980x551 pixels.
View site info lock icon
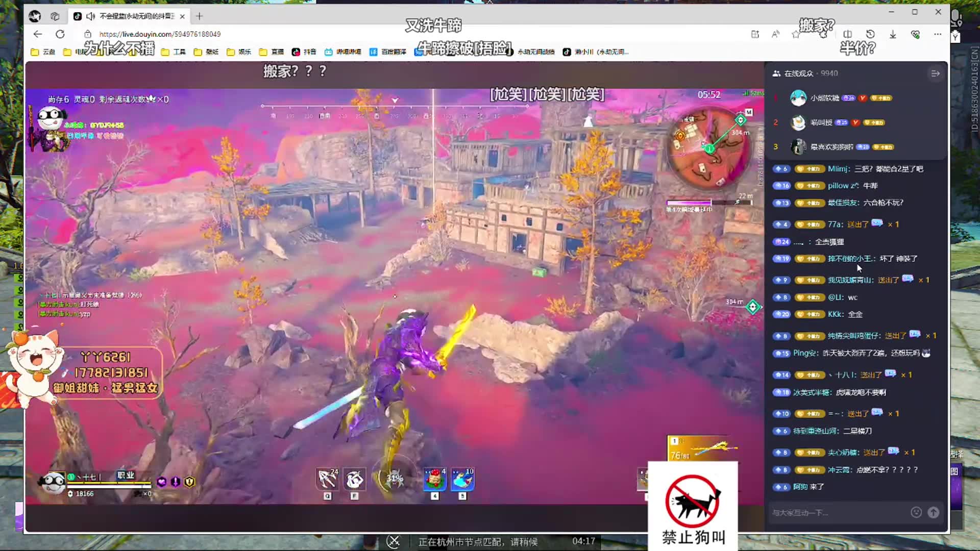click(x=88, y=34)
